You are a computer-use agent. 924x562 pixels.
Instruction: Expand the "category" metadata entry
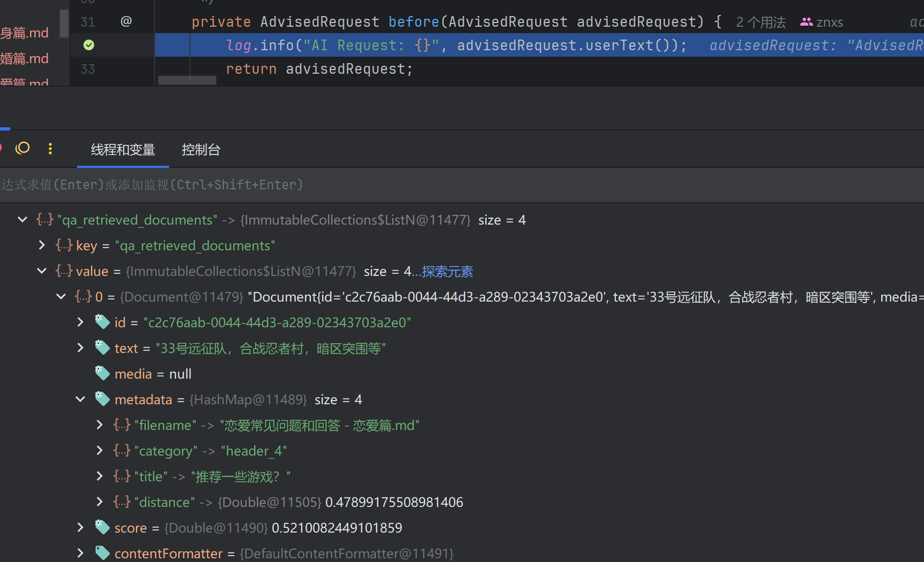point(100,450)
